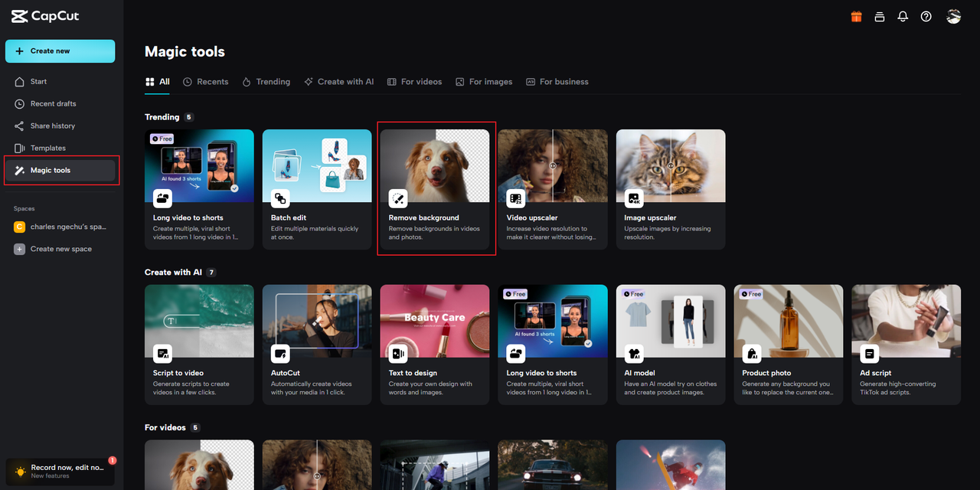This screenshot has height=490, width=980.
Task: Open the Image upscaler cat thumbnail
Action: click(671, 165)
